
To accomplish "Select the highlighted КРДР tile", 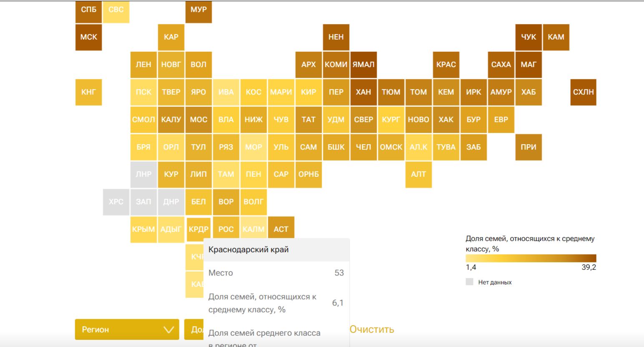I will (x=198, y=229).
